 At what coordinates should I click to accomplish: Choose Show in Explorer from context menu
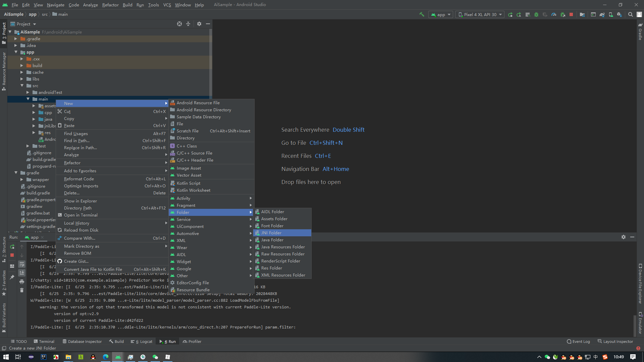pos(112,201)
